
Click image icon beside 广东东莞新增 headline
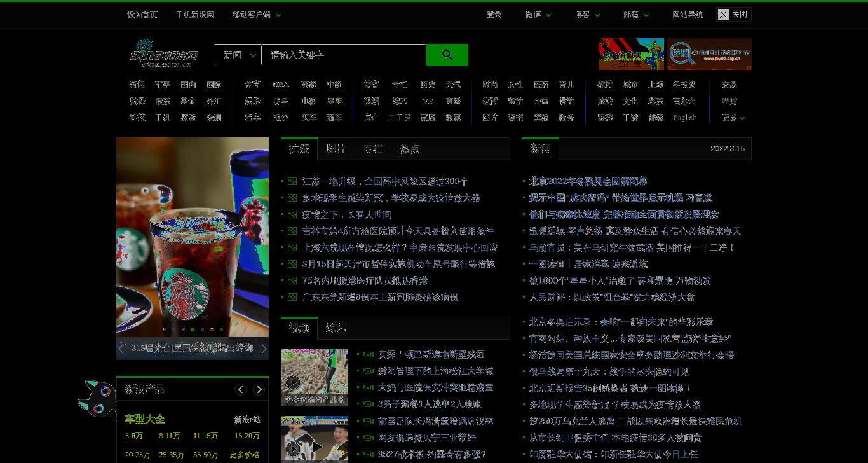pyautogui.click(x=292, y=297)
